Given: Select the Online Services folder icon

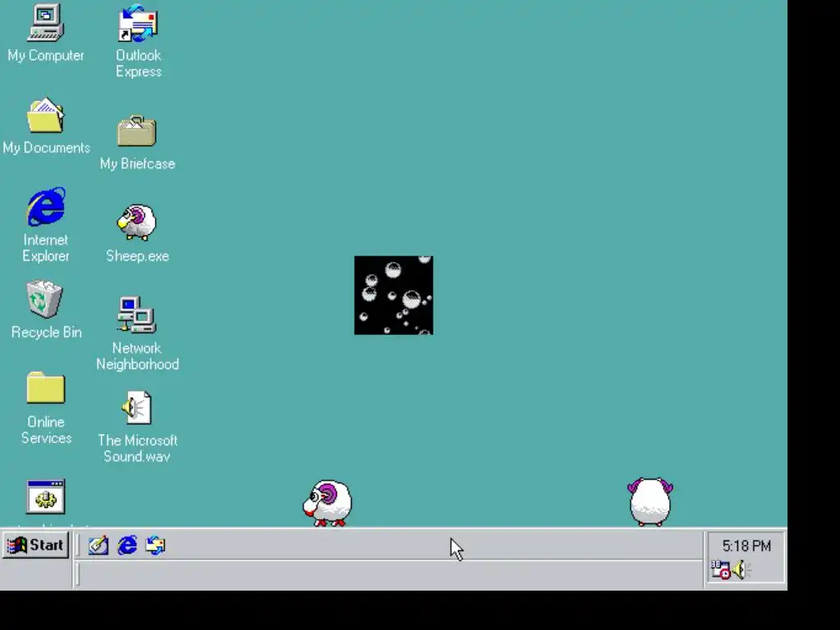Looking at the screenshot, I should tap(46, 388).
